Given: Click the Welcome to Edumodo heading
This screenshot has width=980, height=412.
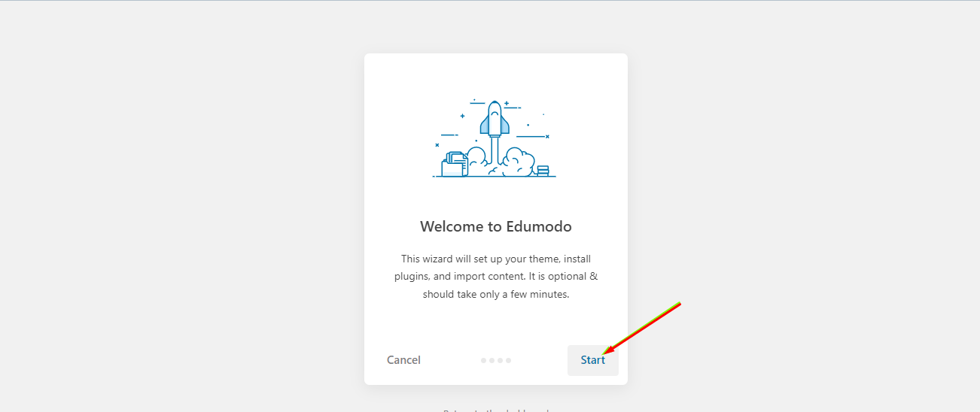Looking at the screenshot, I should tap(495, 226).
